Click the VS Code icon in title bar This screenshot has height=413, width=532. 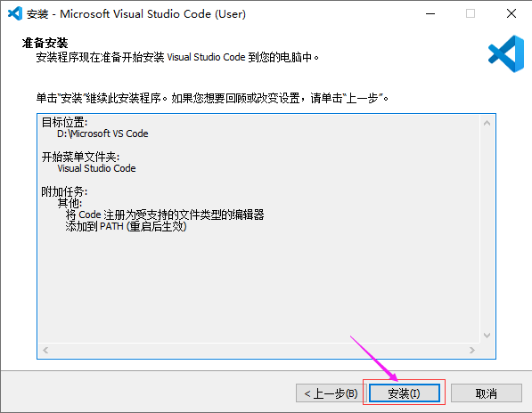(15, 13)
